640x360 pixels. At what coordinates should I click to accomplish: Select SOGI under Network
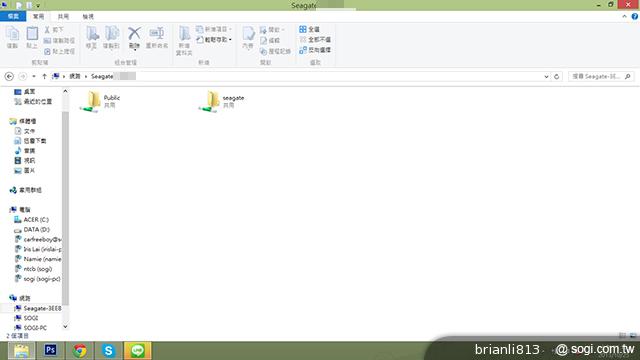point(31,318)
